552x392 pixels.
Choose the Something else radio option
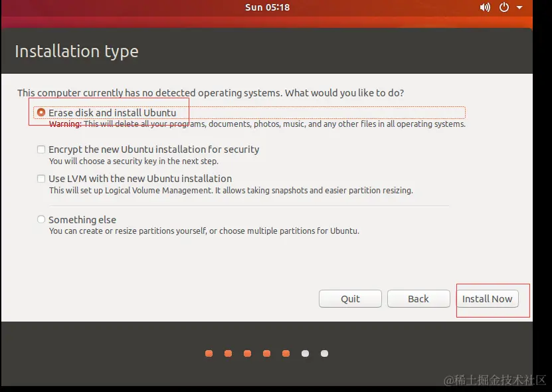click(x=41, y=219)
